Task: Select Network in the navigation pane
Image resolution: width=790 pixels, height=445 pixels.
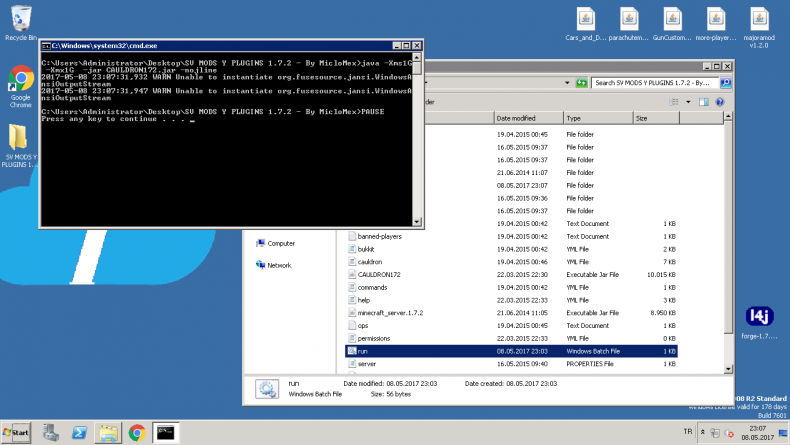Action: (274, 265)
